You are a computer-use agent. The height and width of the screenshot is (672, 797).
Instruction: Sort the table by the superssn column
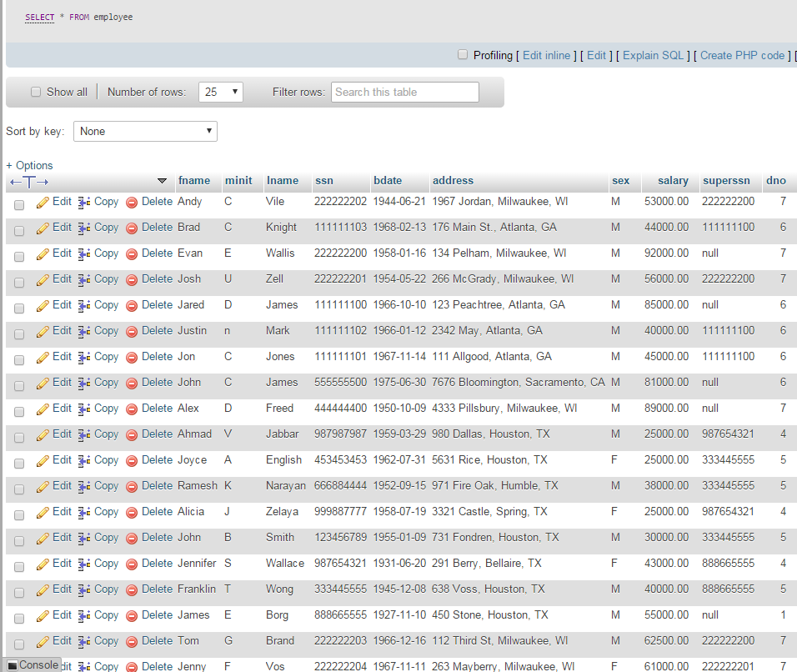[x=726, y=180]
